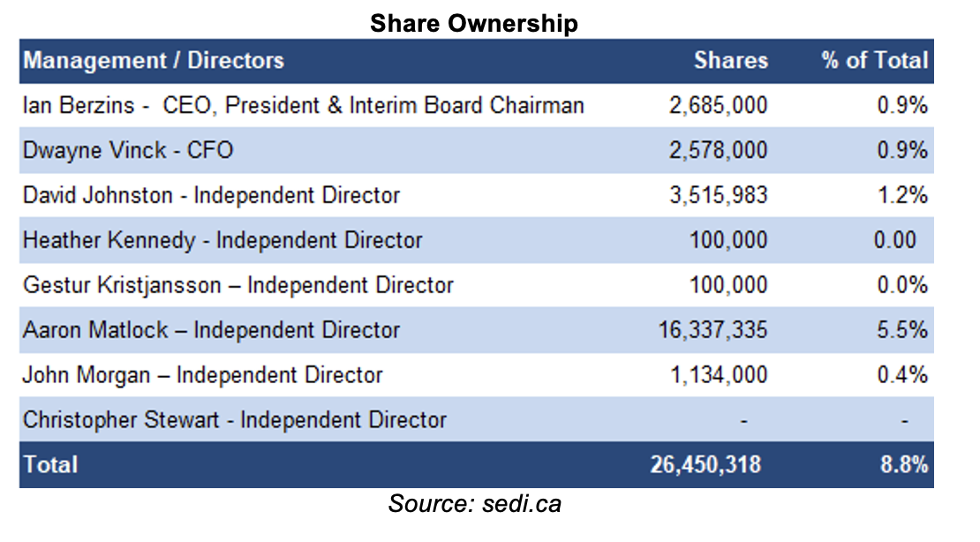Select the Ian Berzins CEO row name
The image size is (980, 542).
coord(304,105)
